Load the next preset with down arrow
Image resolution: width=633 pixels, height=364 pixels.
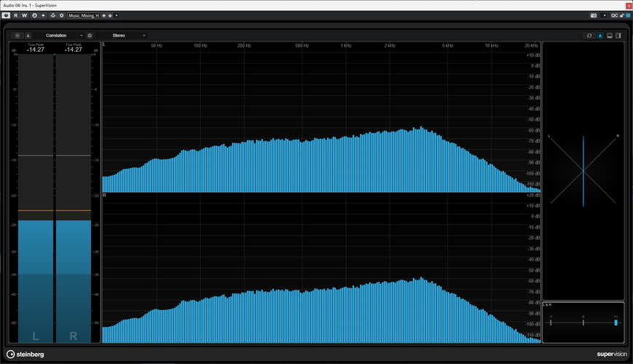tap(110, 15)
